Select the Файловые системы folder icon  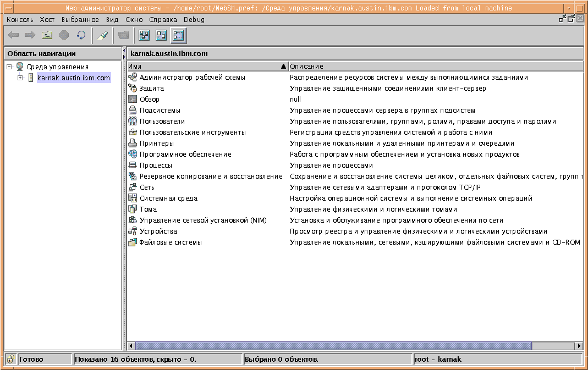pyautogui.click(x=132, y=242)
